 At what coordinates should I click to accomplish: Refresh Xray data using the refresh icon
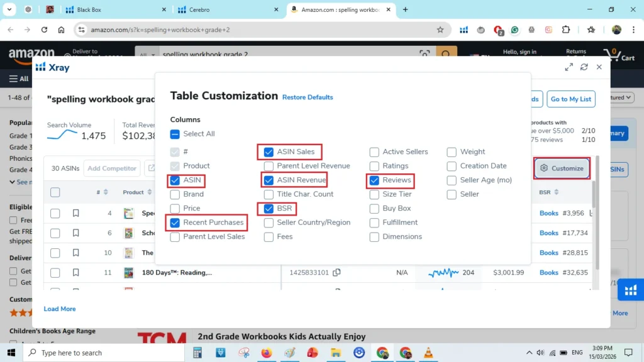(x=584, y=67)
